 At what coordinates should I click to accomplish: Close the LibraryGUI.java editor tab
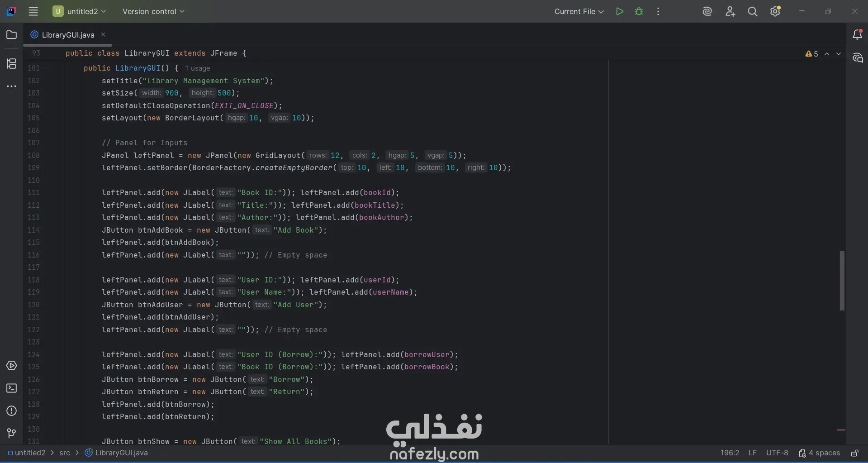point(103,34)
